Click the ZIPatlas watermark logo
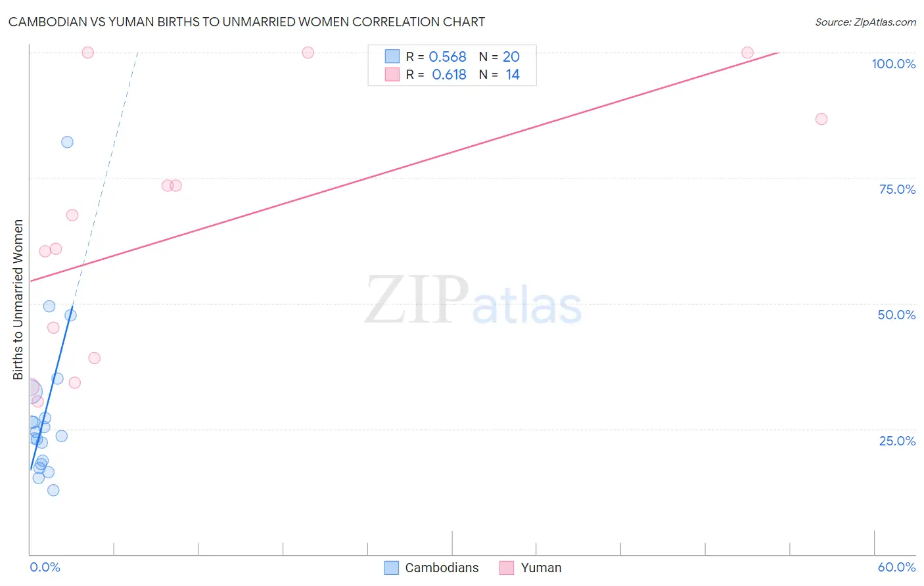This screenshot has height=586, width=924. (473, 301)
